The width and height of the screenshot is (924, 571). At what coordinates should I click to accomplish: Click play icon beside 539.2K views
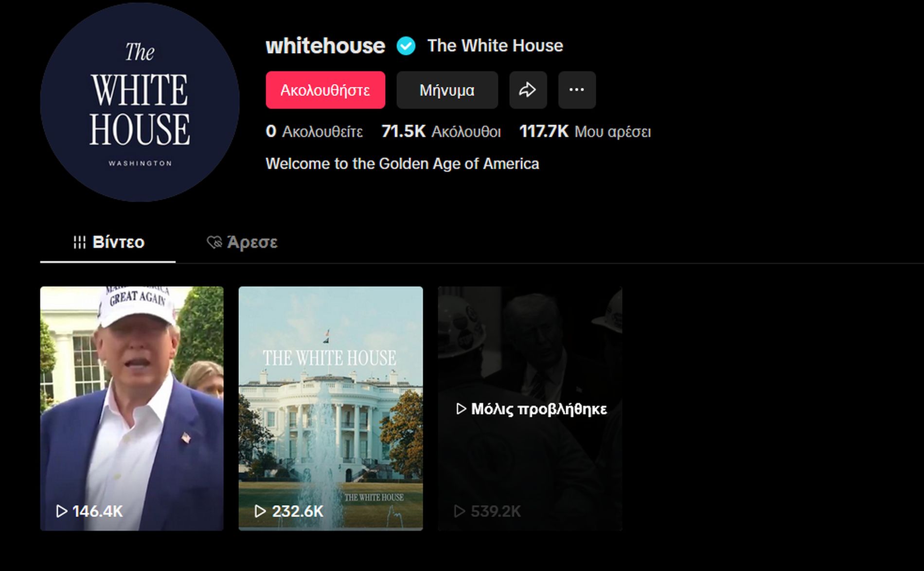pyautogui.click(x=459, y=511)
